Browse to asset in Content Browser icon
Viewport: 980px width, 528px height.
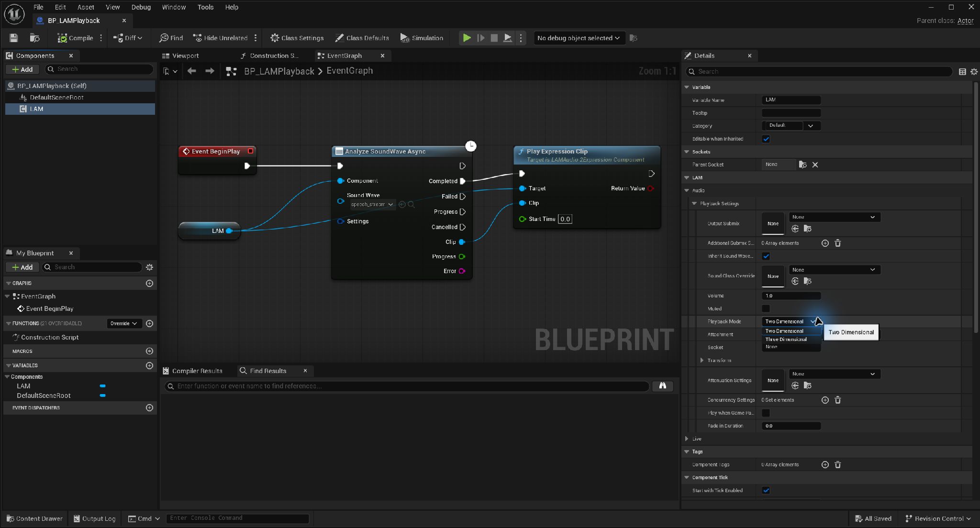point(34,38)
